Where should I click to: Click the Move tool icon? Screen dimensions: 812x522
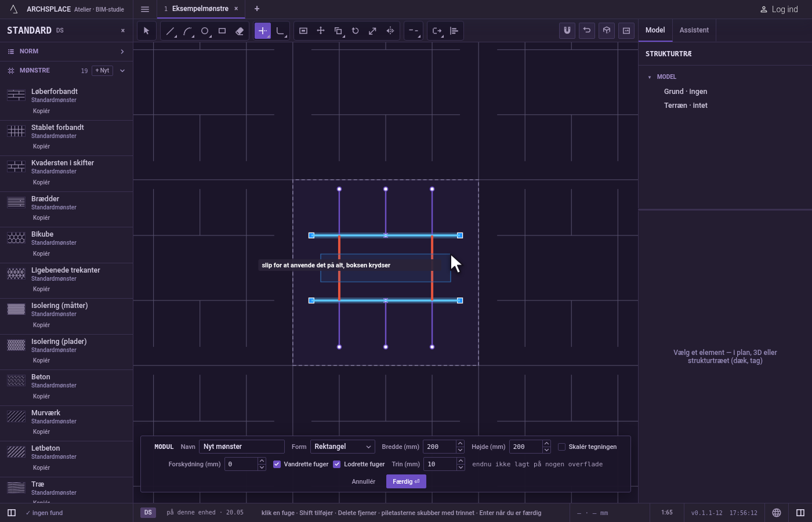pyautogui.click(x=321, y=31)
